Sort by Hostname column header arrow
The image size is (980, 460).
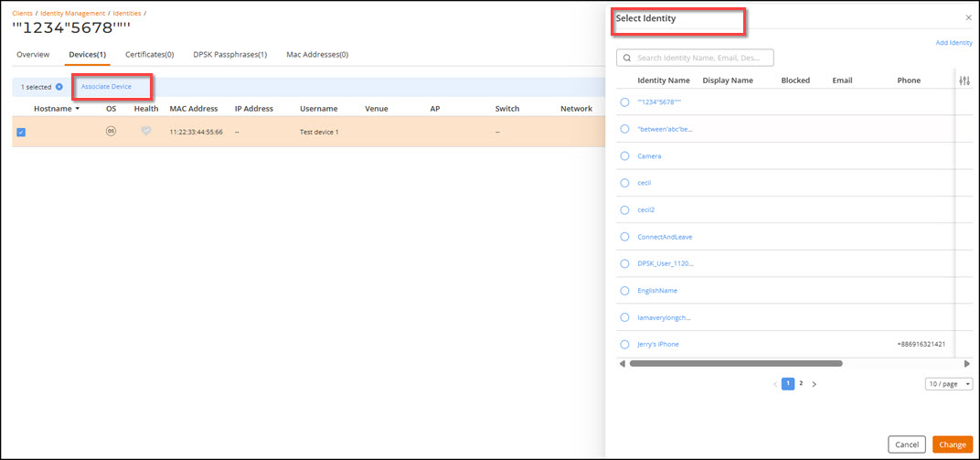(78, 109)
